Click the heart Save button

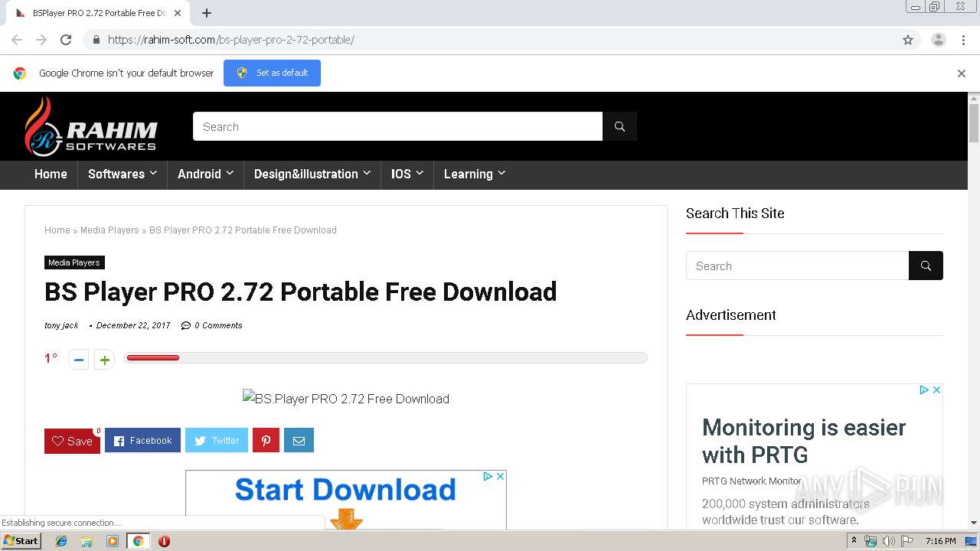[72, 441]
